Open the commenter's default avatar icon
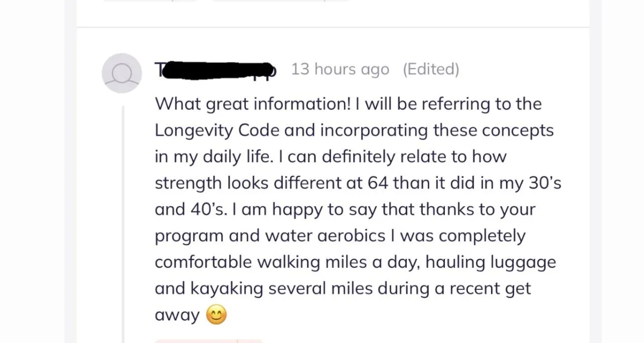This screenshot has height=343, width=644. [x=122, y=73]
